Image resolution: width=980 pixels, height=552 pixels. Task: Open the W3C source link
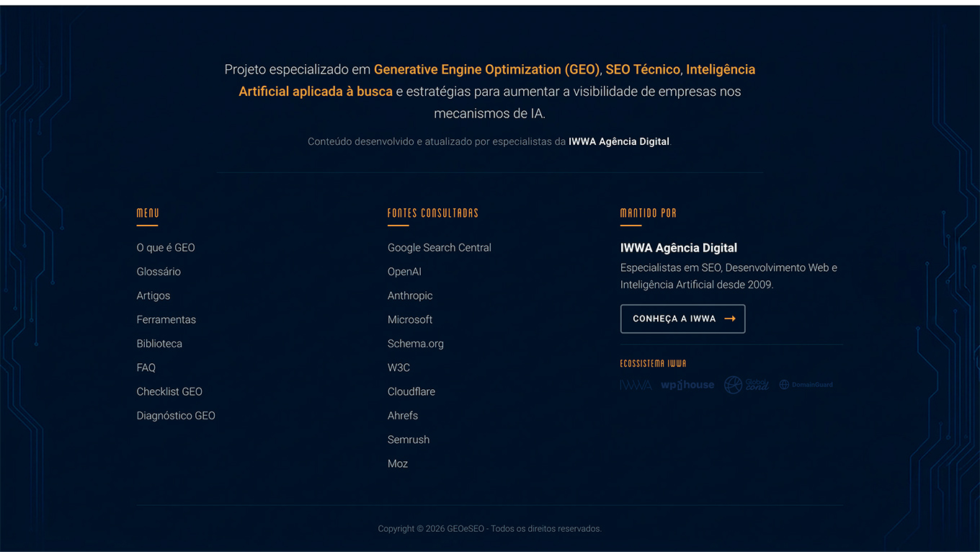(x=398, y=368)
